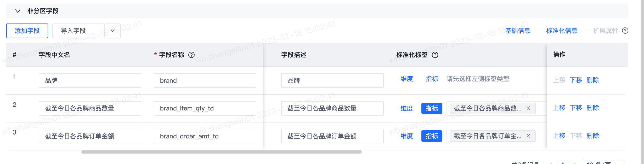Click help icon beside 字段名称 header
This screenshot has height=164, width=644.
(x=191, y=55)
